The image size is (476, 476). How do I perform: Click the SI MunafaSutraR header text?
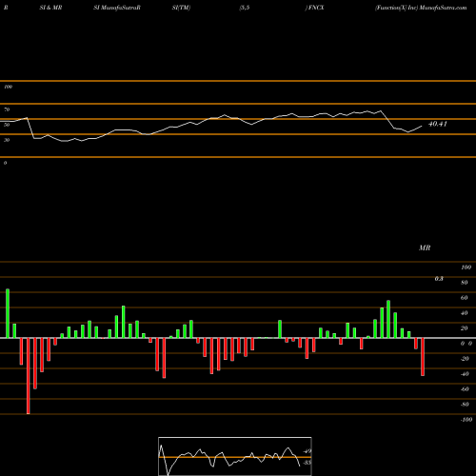point(117,8)
